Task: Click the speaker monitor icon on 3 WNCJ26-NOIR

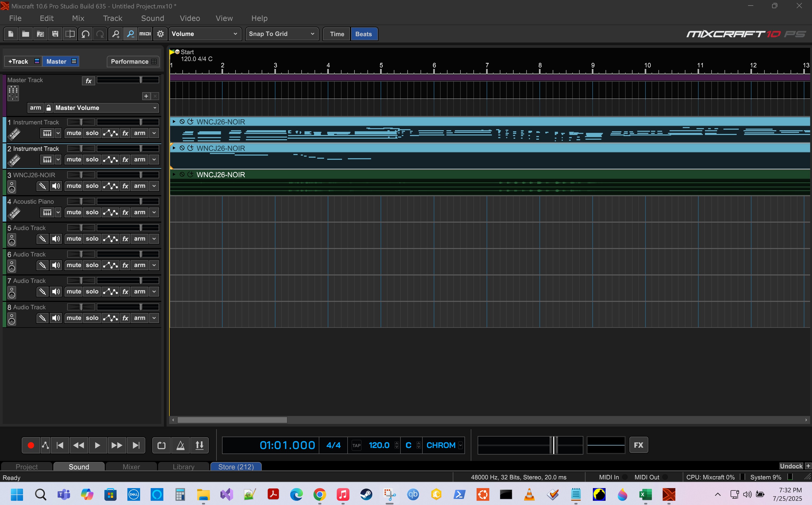Action: pyautogui.click(x=56, y=186)
